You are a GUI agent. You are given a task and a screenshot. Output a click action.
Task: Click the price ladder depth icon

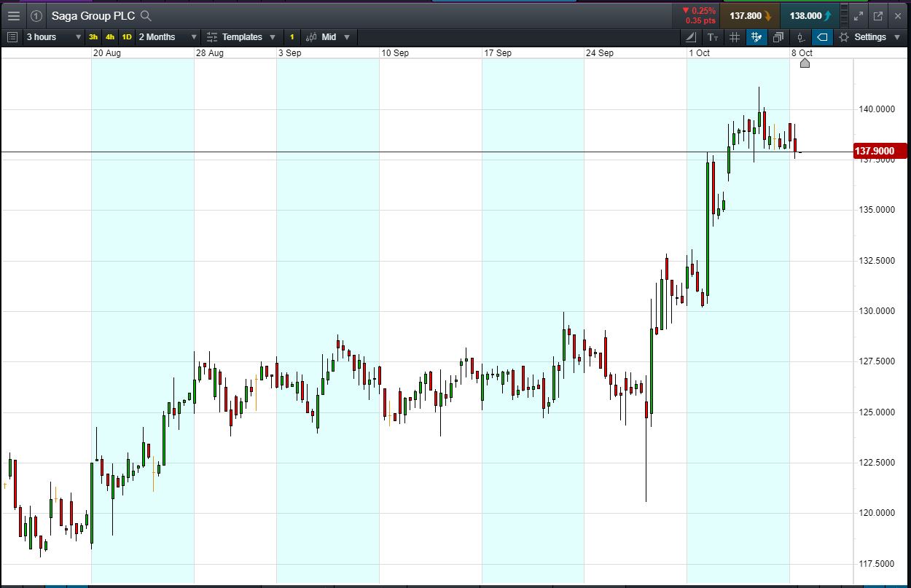844,15
